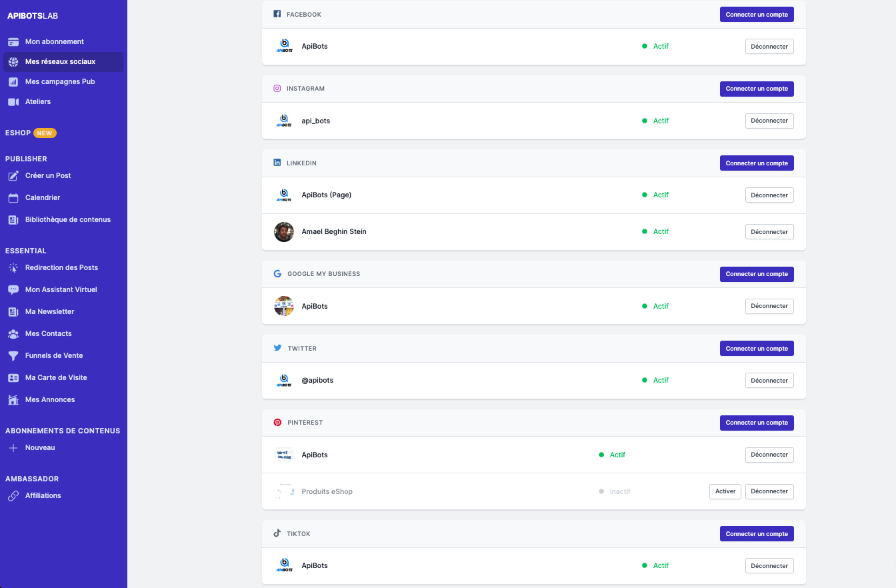
Task: Disconnect the Google My Business ApiBots account
Action: [769, 306]
